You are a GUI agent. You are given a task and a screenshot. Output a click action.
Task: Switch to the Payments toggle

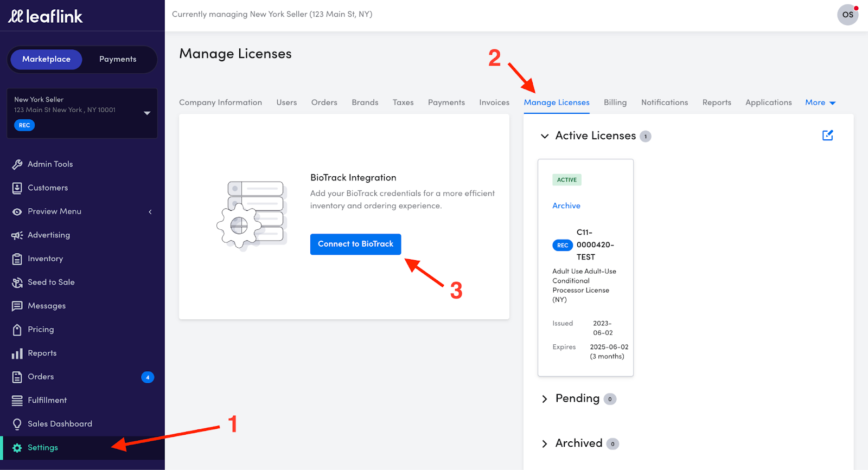click(x=118, y=59)
